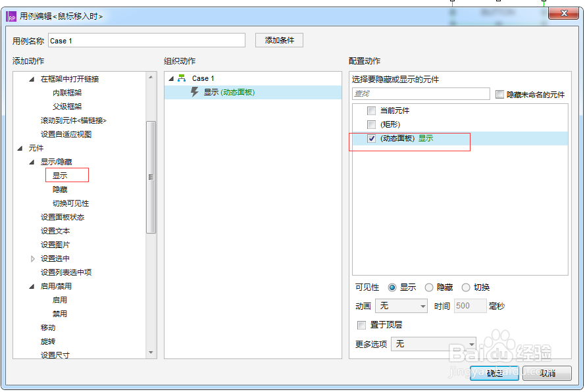Check the 置于顶层 option
This screenshot has width=585, height=392.
click(361, 325)
